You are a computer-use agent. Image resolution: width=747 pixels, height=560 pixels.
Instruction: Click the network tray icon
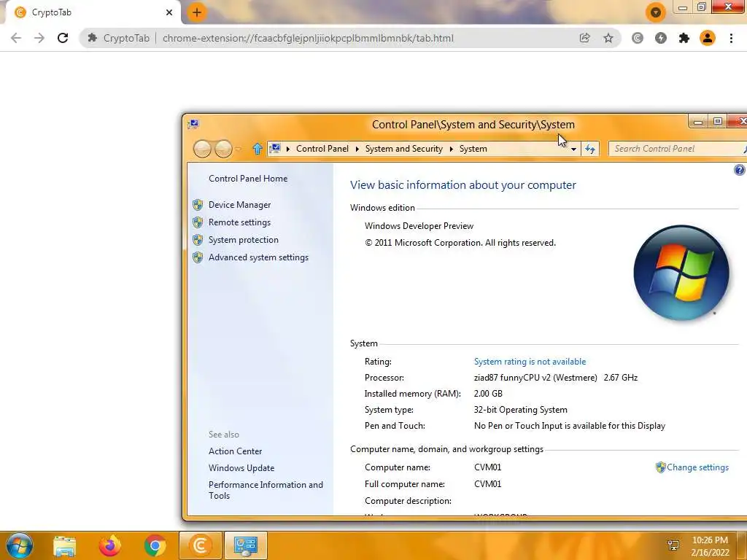click(673, 545)
